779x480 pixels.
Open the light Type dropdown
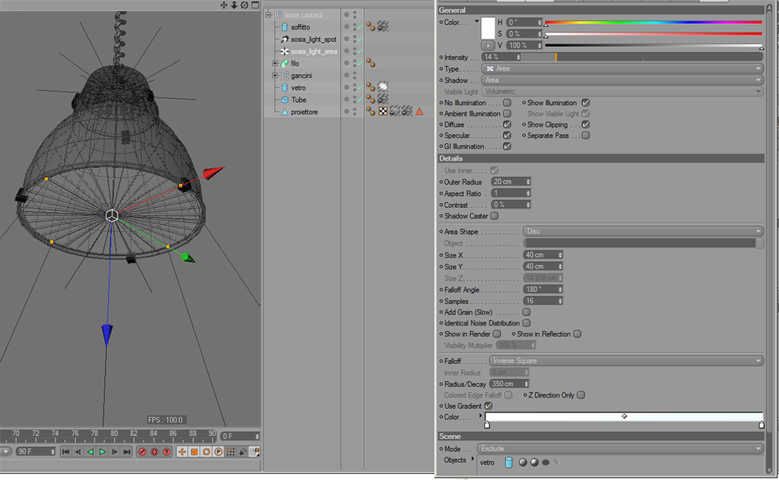(x=622, y=69)
